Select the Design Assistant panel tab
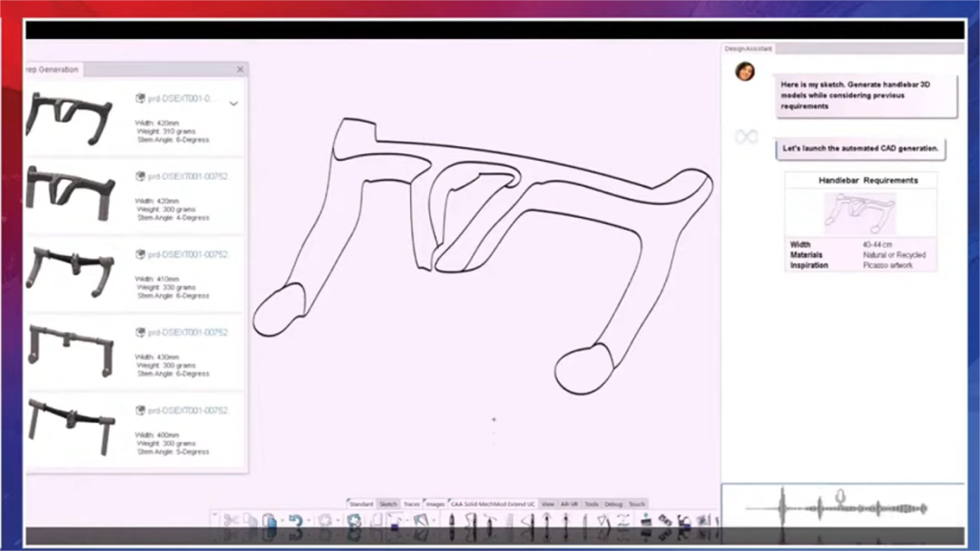 [x=747, y=49]
